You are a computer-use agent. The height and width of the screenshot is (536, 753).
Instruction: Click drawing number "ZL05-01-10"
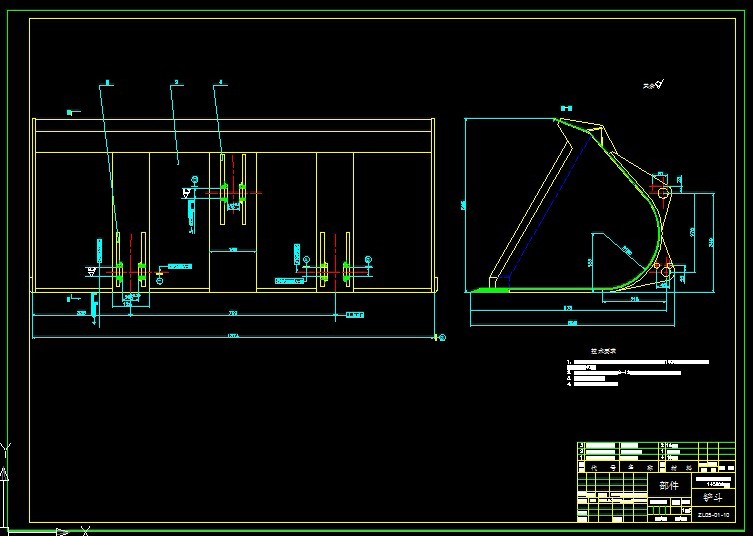(713, 515)
